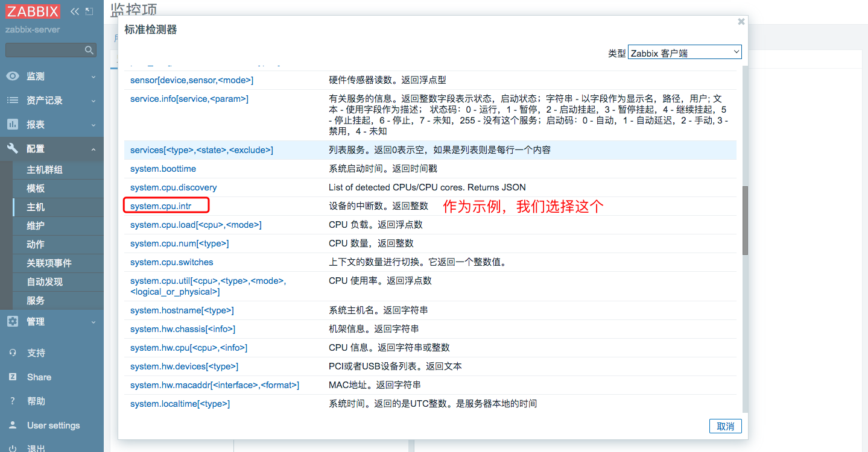
Task: Click the list icon for 资产记录
Action: click(x=13, y=101)
